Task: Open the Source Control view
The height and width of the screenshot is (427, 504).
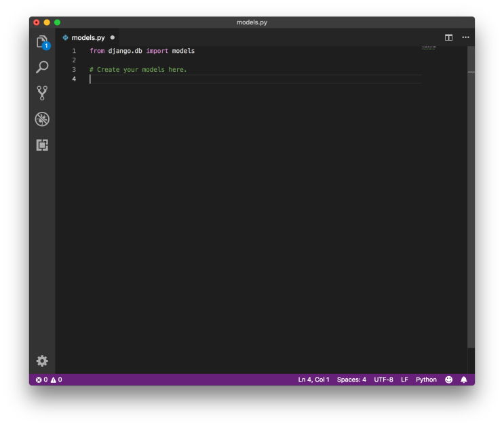Action: pyautogui.click(x=42, y=93)
